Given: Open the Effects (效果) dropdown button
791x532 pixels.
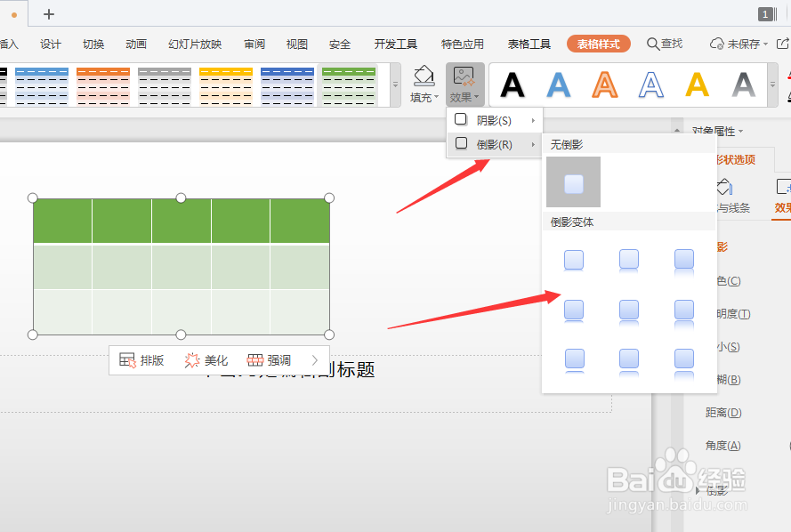Looking at the screenshot, I should coord(464,85).
